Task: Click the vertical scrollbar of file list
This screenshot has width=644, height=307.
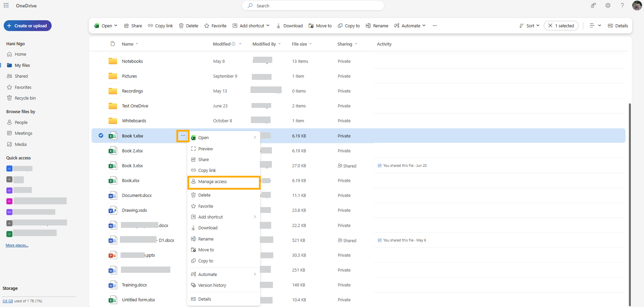Action: tap(630, 204)
